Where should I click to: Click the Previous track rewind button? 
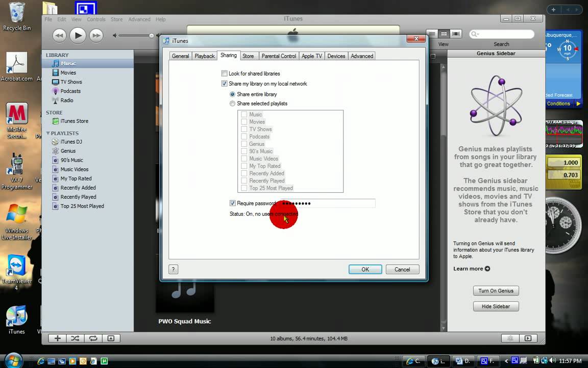tap(59, 36)
